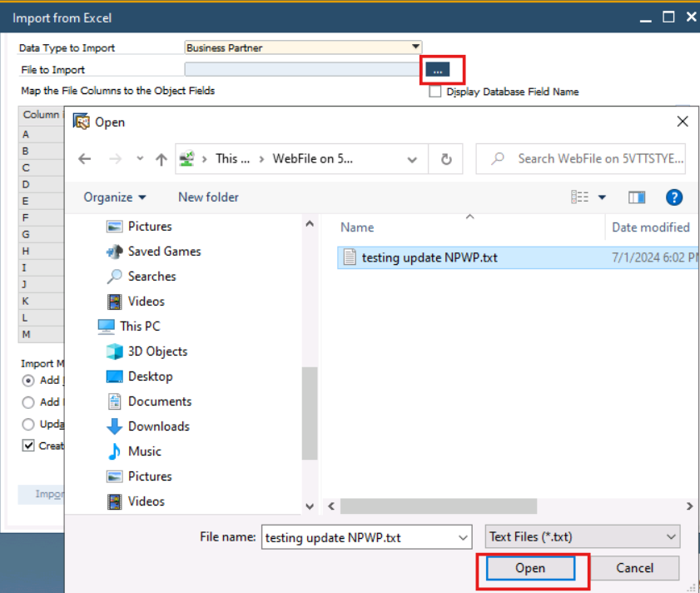
Task: Open the view options dropdown arrow
Action: (602, 197)
